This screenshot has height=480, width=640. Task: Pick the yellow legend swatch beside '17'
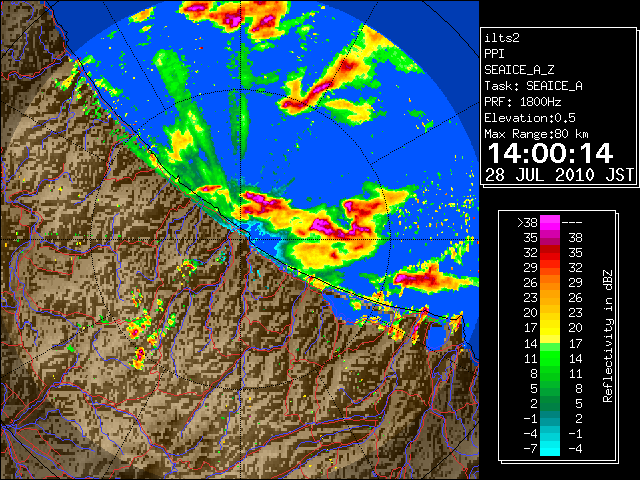(x=550, y=328)
